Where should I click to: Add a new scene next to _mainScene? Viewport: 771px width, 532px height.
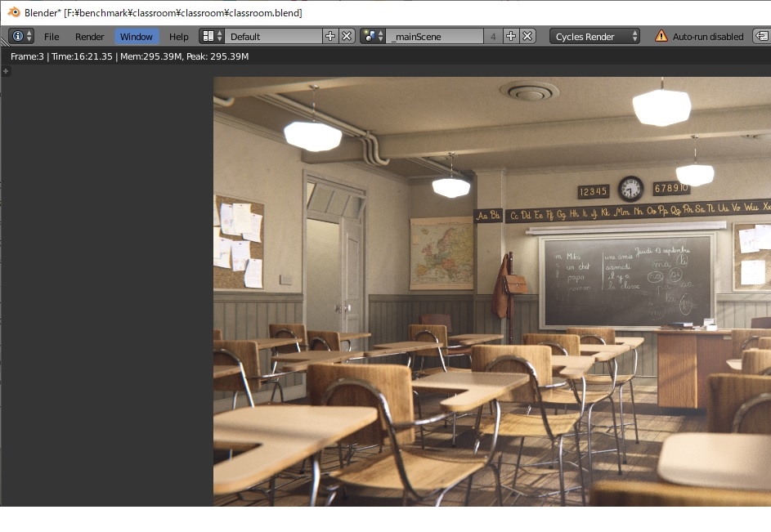(x=511, y=37)
